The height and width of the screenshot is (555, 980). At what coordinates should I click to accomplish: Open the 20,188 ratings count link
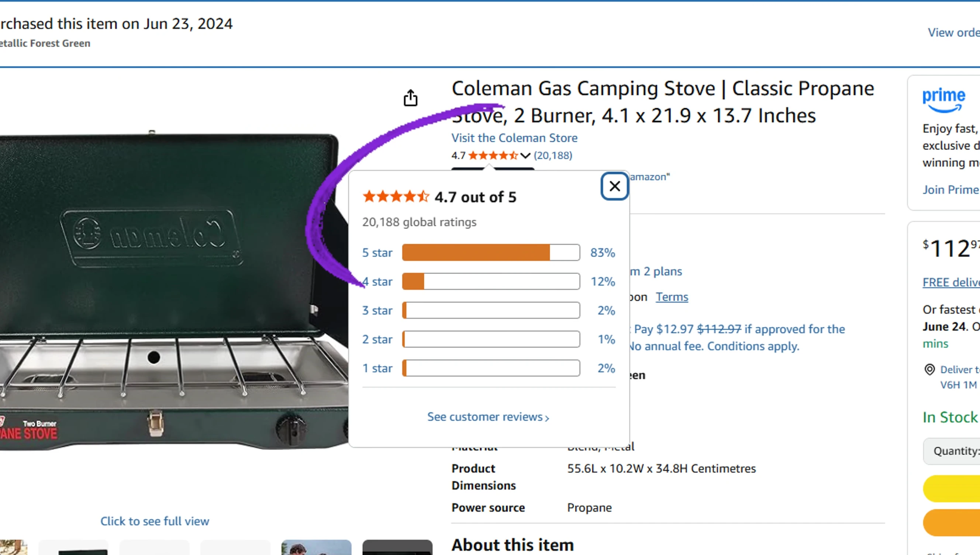tap(553, 156)
